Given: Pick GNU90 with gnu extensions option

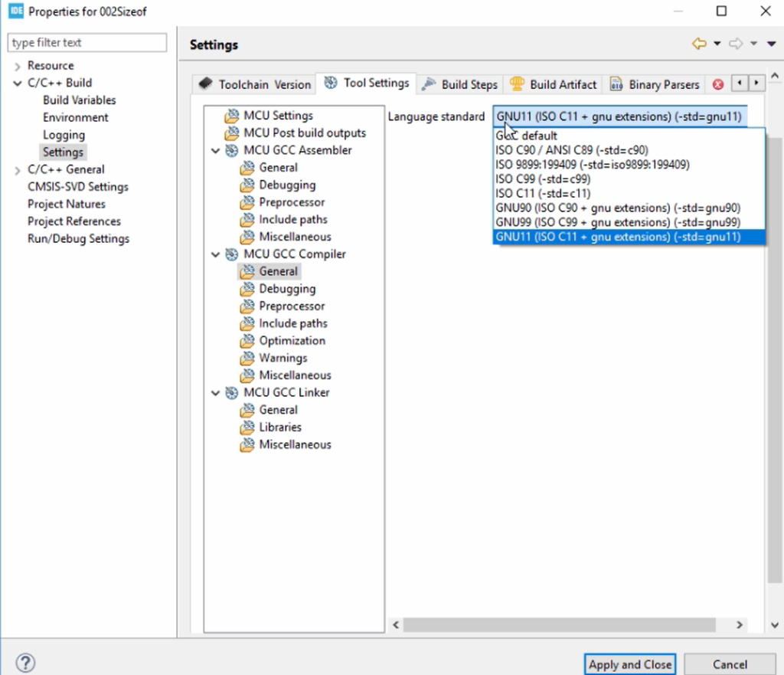Looking at the screenshot, I should click(629, 208).
